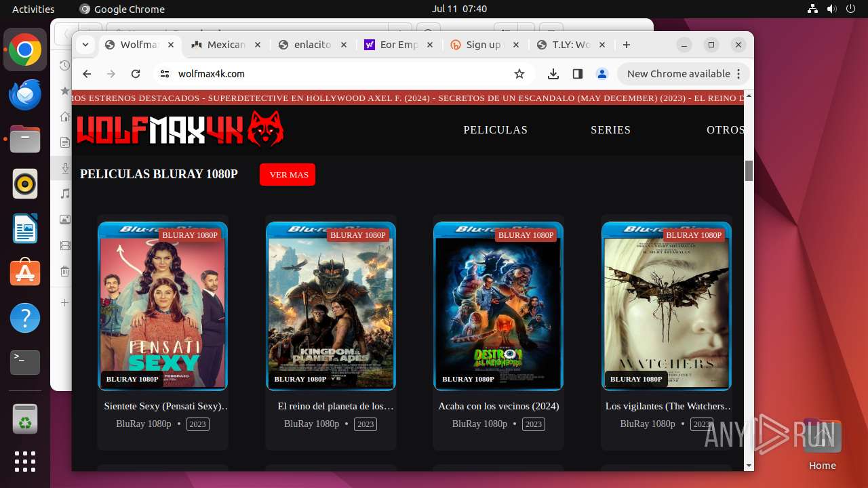868x488 pixels.
Task: Switch to the Sign up tab
Action: [x=485, y=45]
